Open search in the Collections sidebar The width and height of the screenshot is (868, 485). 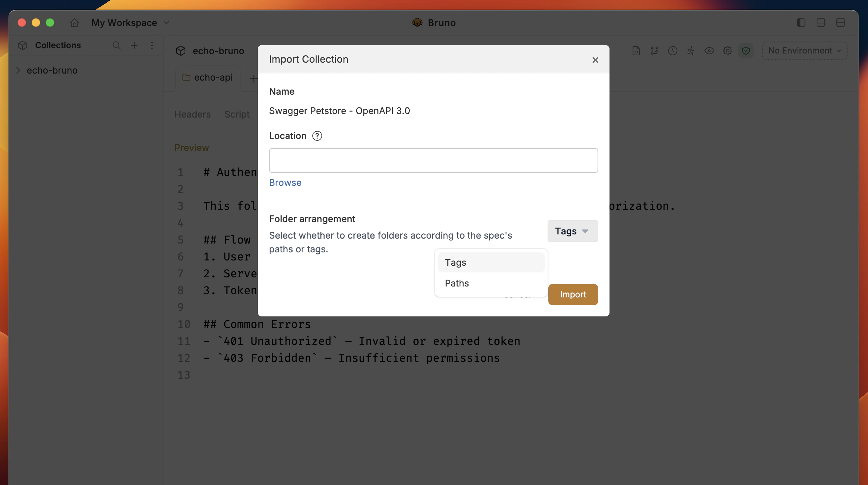pos(116,45)
